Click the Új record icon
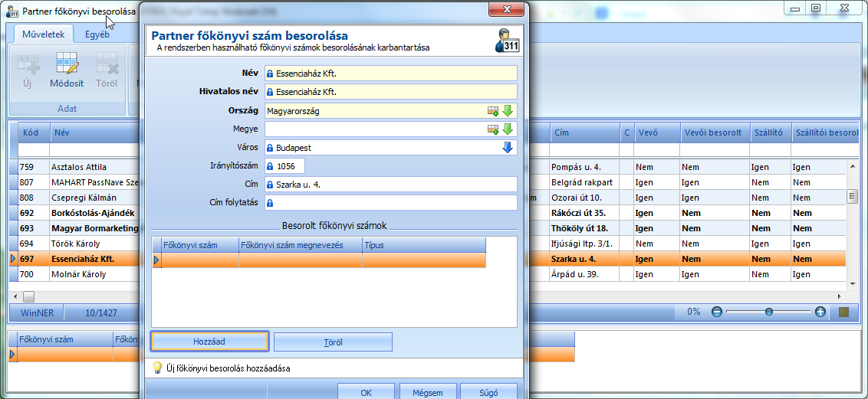868x399 pixels. click(x=27, y=70)
